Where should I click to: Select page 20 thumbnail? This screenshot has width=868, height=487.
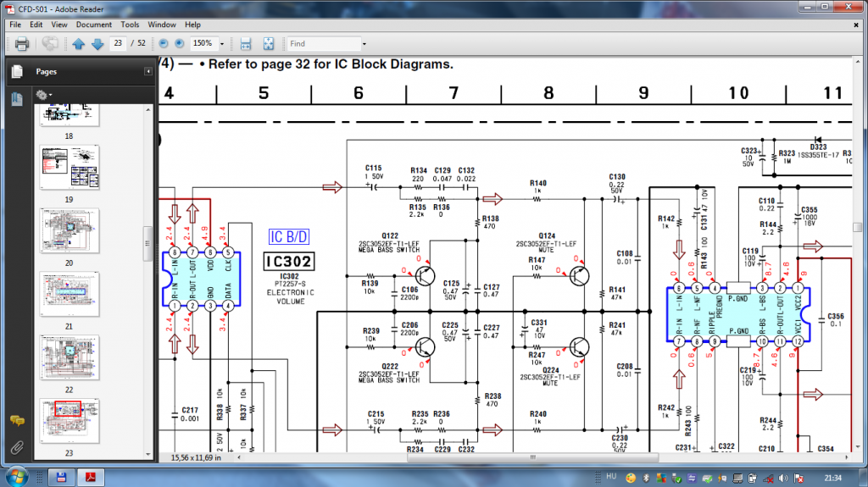click(x=70, y=230)
